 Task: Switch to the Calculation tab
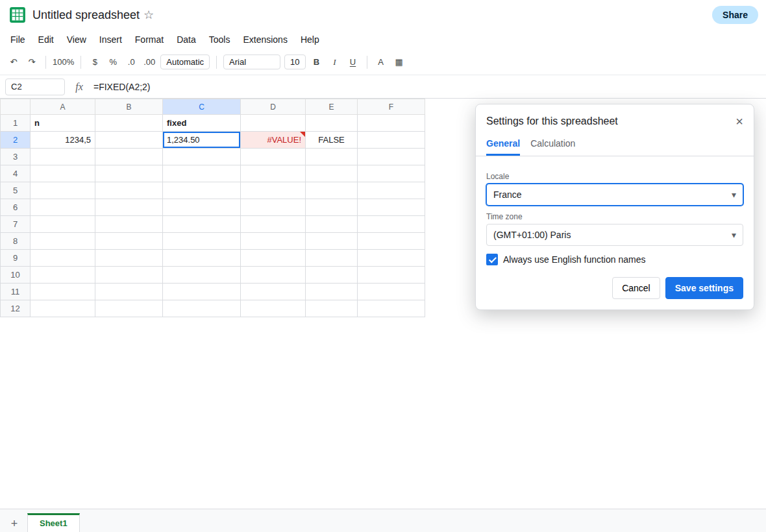(552, 143)
